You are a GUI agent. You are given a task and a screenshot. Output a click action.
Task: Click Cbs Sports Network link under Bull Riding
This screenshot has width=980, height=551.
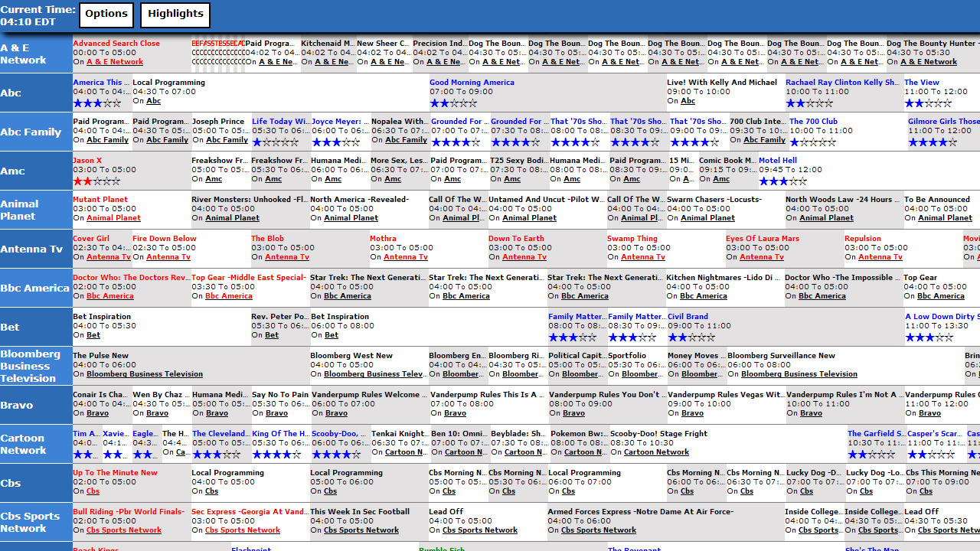(x=124, y=530)
